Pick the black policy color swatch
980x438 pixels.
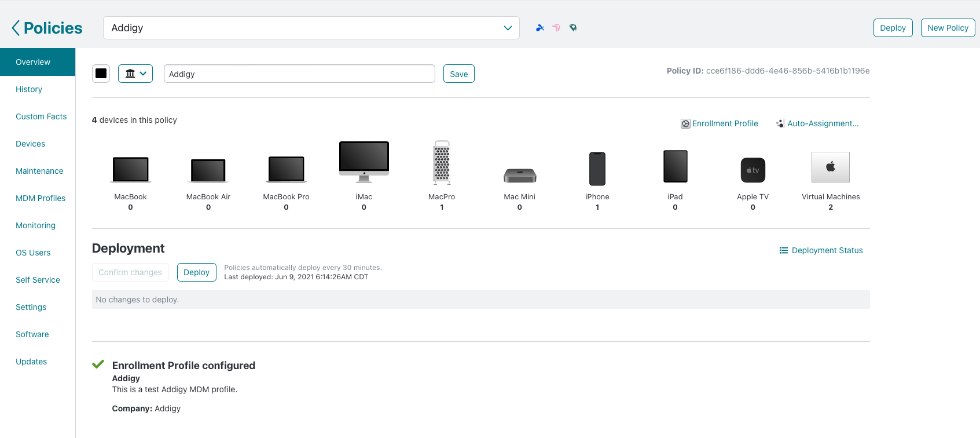[101, 74]
